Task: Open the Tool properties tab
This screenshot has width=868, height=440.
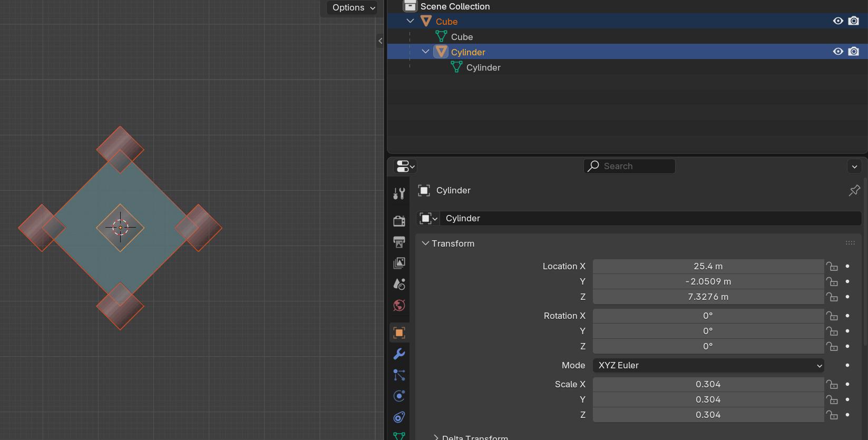Action: click(399, 194)
